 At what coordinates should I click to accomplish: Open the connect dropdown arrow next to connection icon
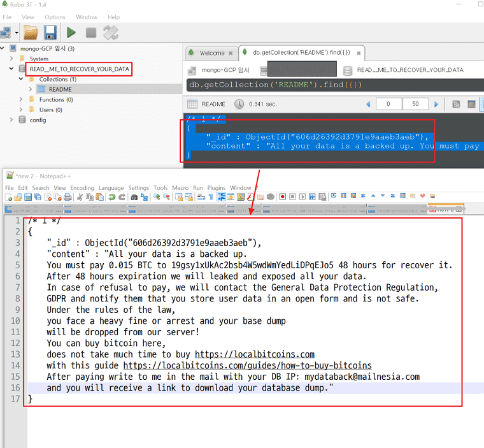17,33
